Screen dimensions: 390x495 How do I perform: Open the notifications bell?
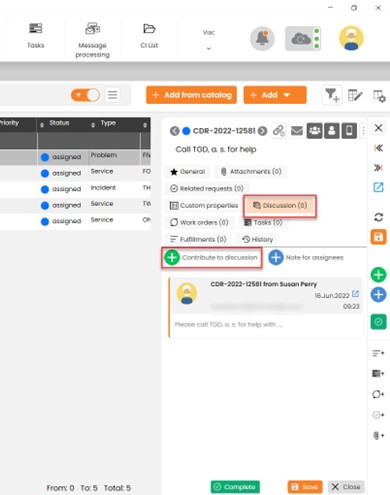coord(262,38)
